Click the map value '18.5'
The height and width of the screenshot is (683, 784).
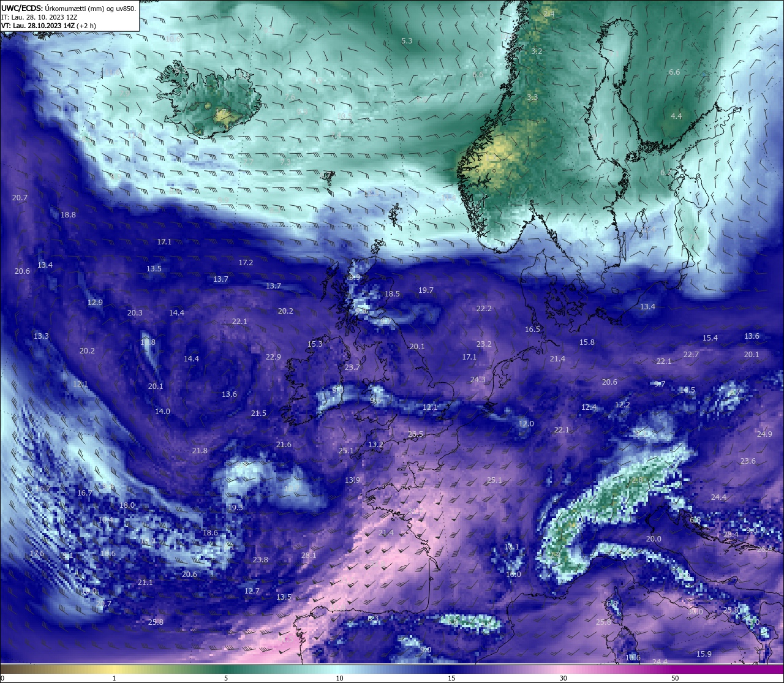pyautogui.click(x=392, y=294)
